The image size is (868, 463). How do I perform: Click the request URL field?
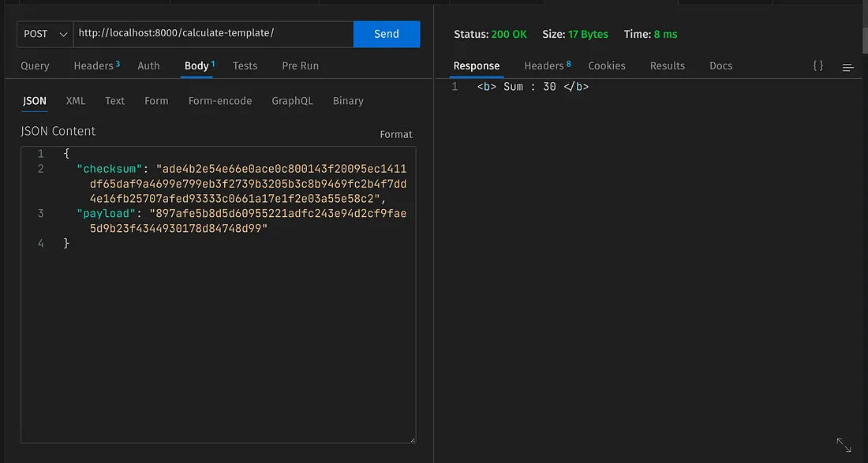pos(213,34)
